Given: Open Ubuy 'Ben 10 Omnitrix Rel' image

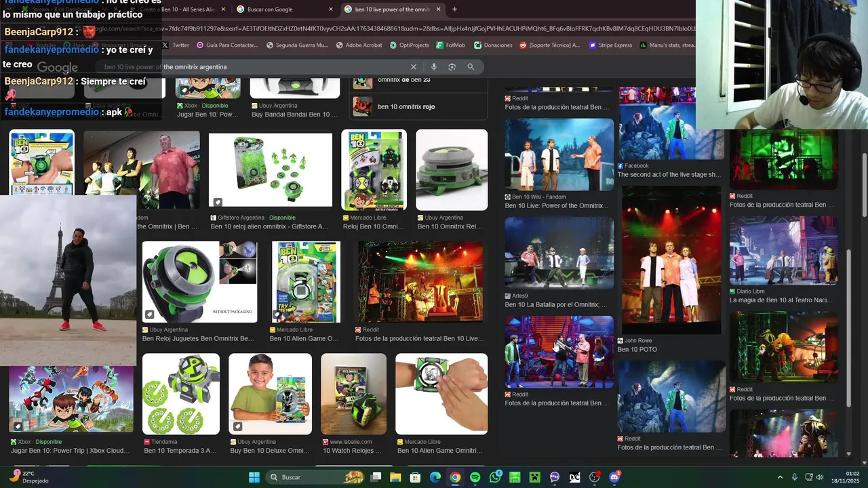Looking at the screenshot, I should tap(452, 170).
